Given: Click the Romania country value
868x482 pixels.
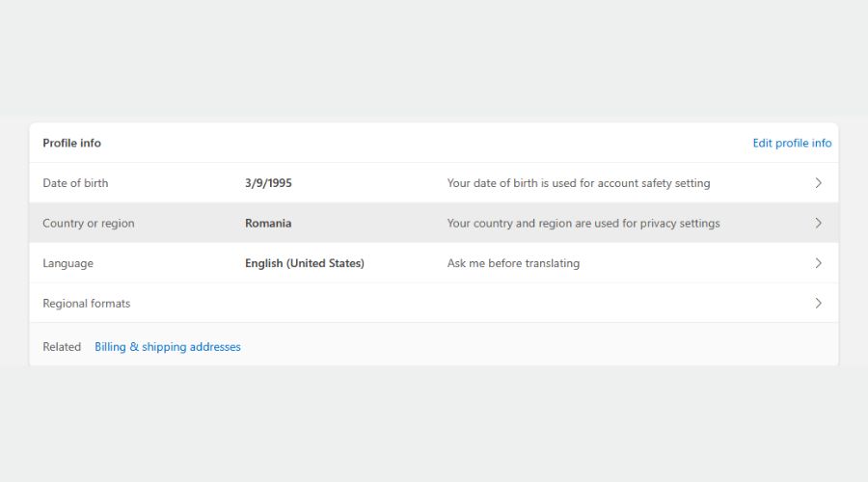Looking at the screenshot, I should tap(268, 224).
